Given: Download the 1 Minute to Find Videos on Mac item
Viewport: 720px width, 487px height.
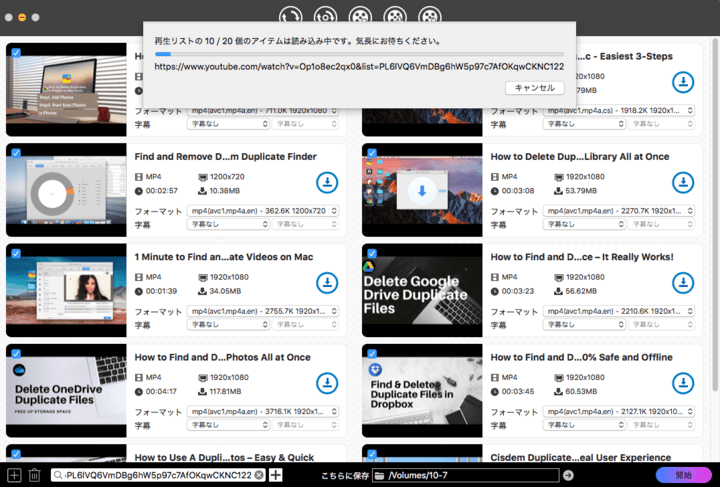Looking at the screenshot, I should pos(327,283).
